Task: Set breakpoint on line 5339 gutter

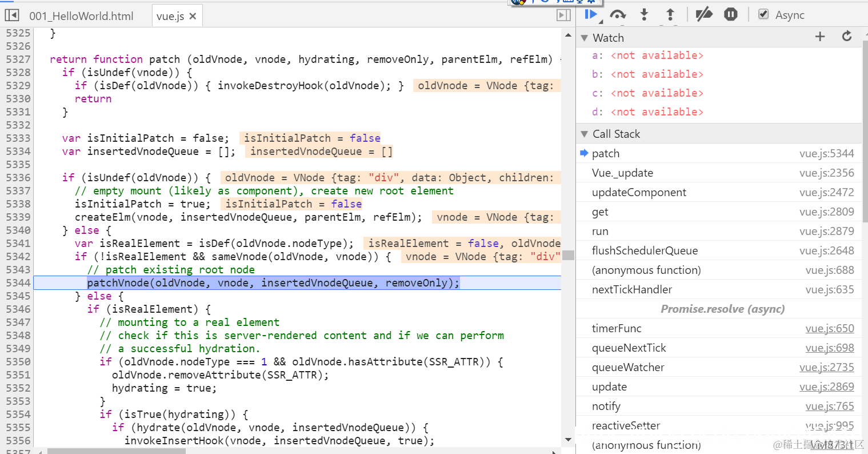Action: click(18, 217)
